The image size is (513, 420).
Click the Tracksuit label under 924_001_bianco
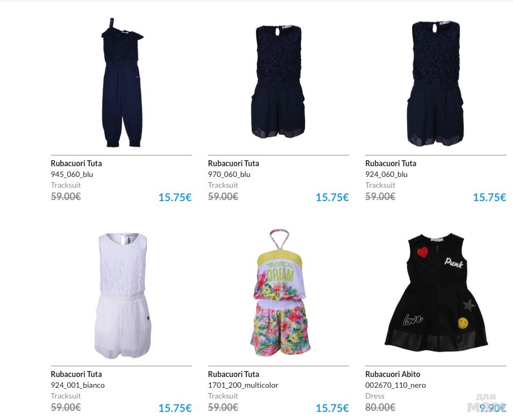click(66, 396)
